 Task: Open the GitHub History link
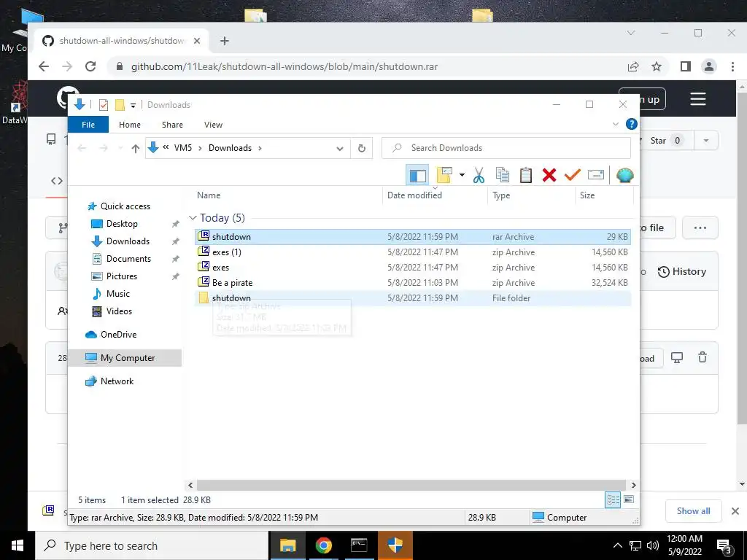[682, 271]
